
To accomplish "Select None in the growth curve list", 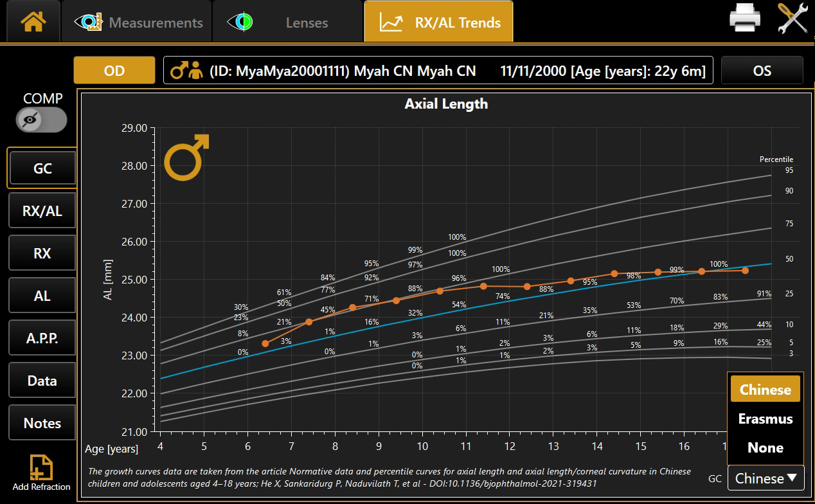I will pyautogui.click(x=765, y=447).
